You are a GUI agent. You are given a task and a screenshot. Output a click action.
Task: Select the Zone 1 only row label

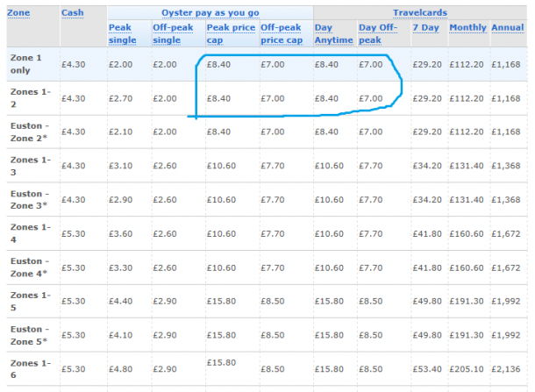point(25,64)
